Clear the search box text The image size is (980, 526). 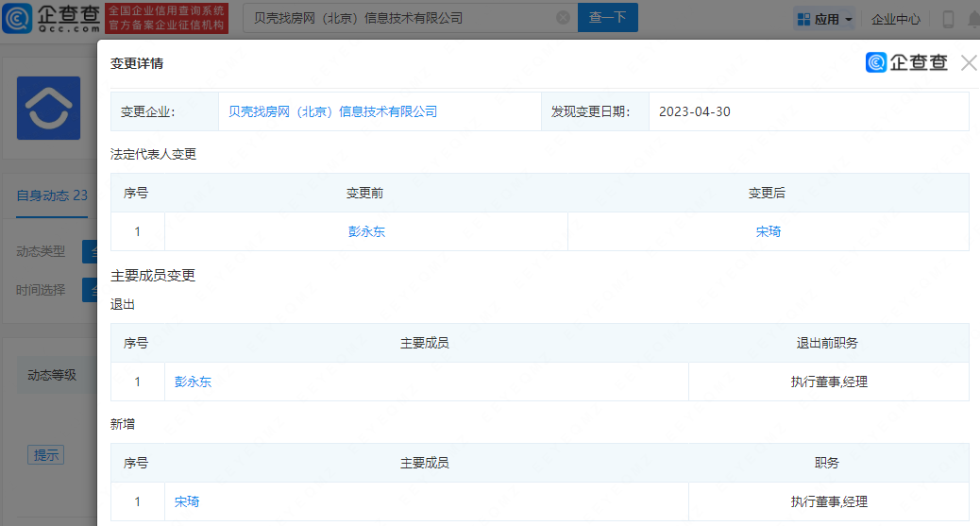[563, 18]
